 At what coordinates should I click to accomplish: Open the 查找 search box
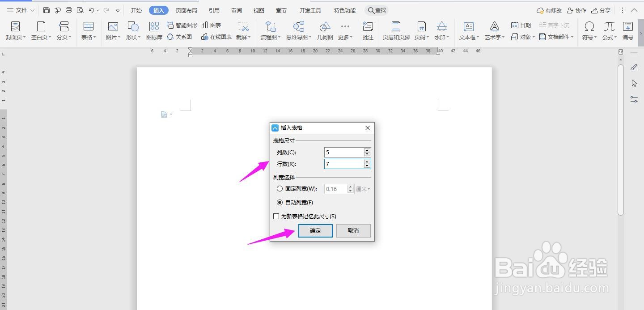377,10
